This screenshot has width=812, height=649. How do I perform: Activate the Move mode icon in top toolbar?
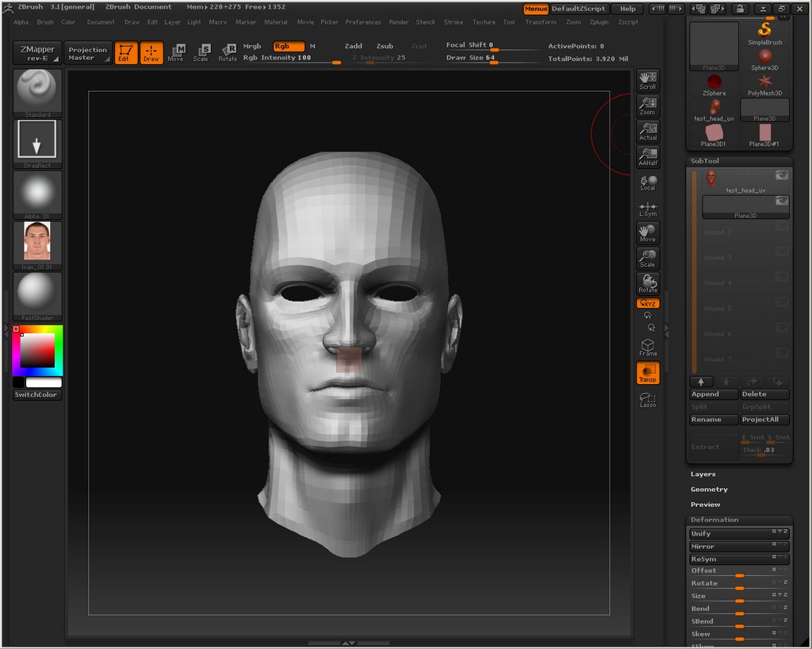[176, 52]
